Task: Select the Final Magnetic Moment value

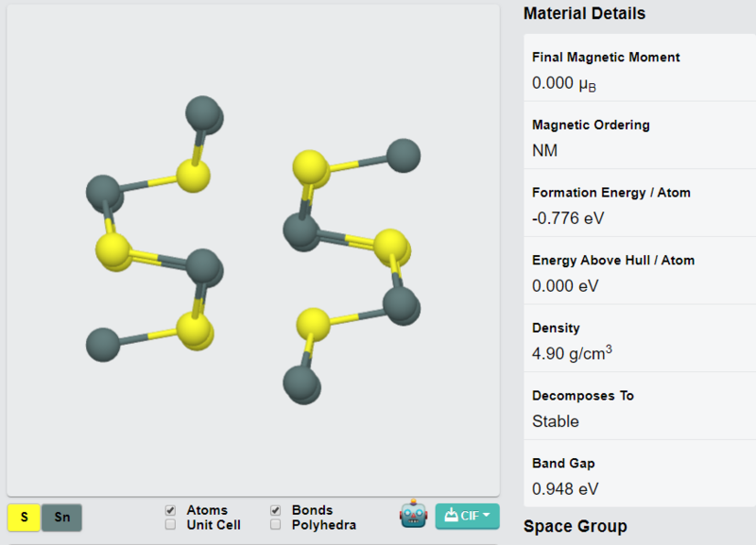Action: [x=564, y=84]
